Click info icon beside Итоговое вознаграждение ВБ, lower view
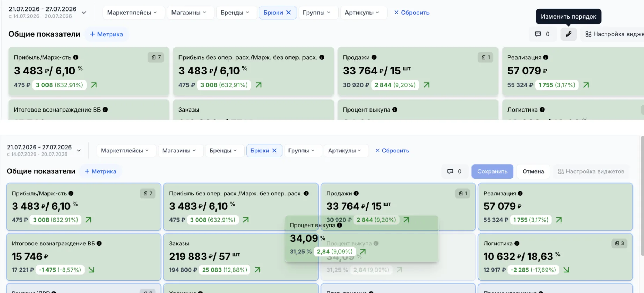Screen dimensions: 644x293 99,243
